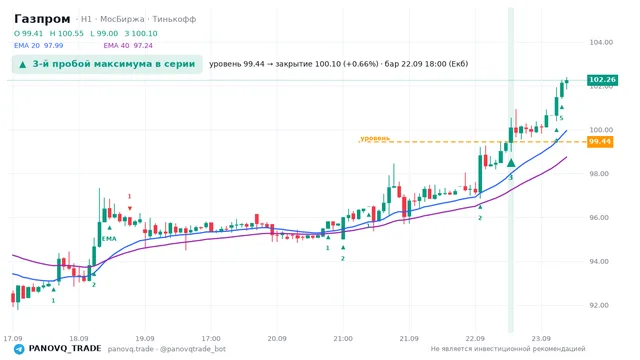Screen dimensions: 640x360
Task: Open the PANOVQ_TRADE channel link
Action: (x=65, y=349)
